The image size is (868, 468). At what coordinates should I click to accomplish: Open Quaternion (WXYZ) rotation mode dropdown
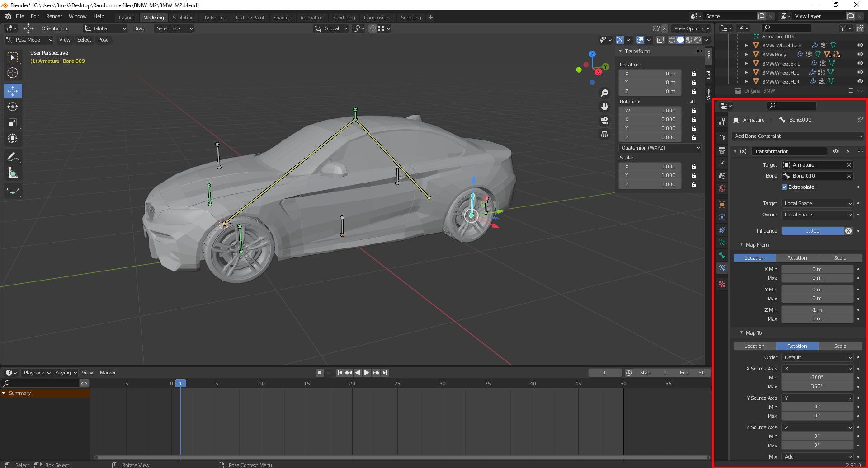point(660,148)
